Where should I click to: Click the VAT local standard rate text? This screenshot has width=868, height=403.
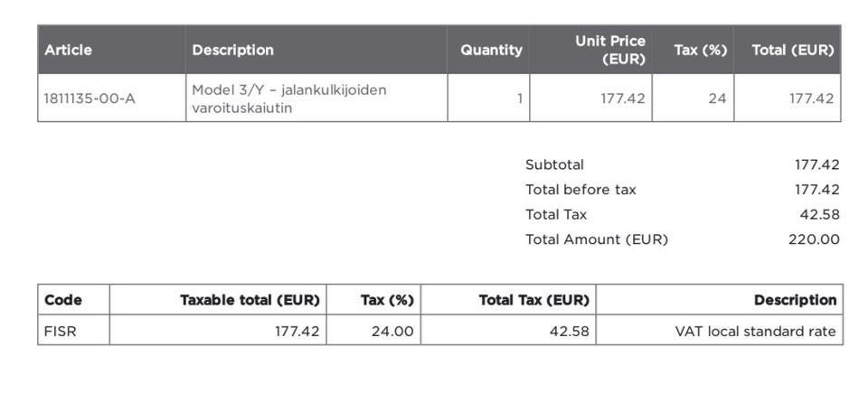click(x=755, y=332)
